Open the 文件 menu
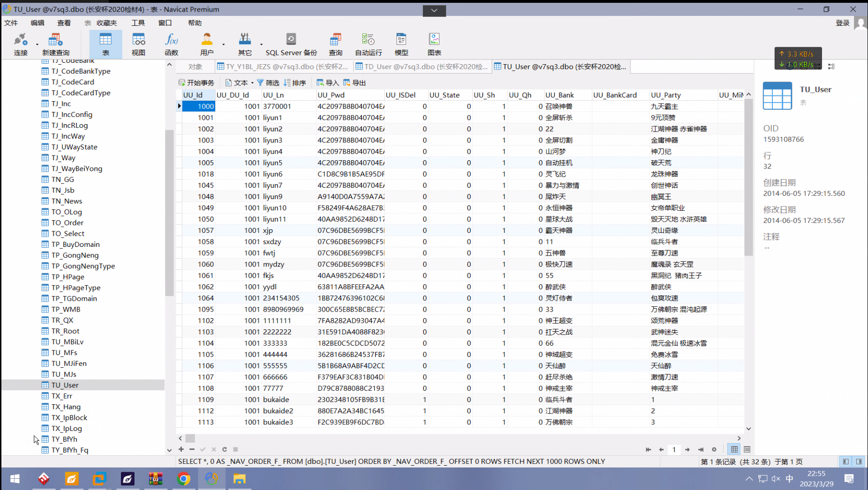Viewport: 868px width, 490px height. tap(11, 23)
